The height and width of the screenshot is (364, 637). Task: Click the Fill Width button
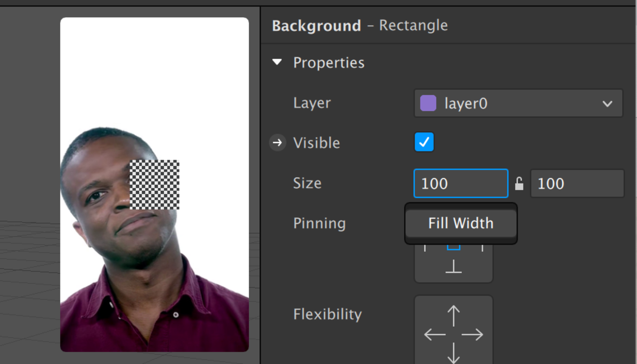point(460,223)
